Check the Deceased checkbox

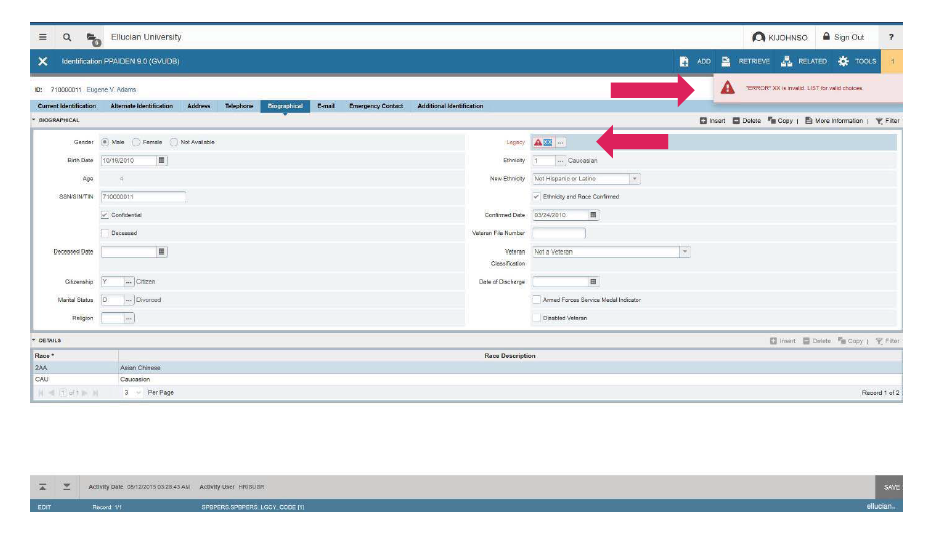tap(106, 233)
